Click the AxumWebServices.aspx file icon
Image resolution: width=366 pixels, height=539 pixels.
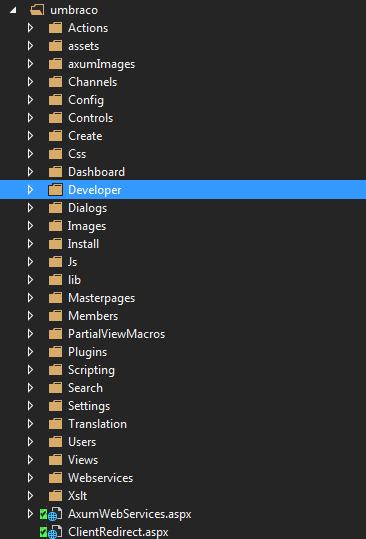tap(55, 514)
